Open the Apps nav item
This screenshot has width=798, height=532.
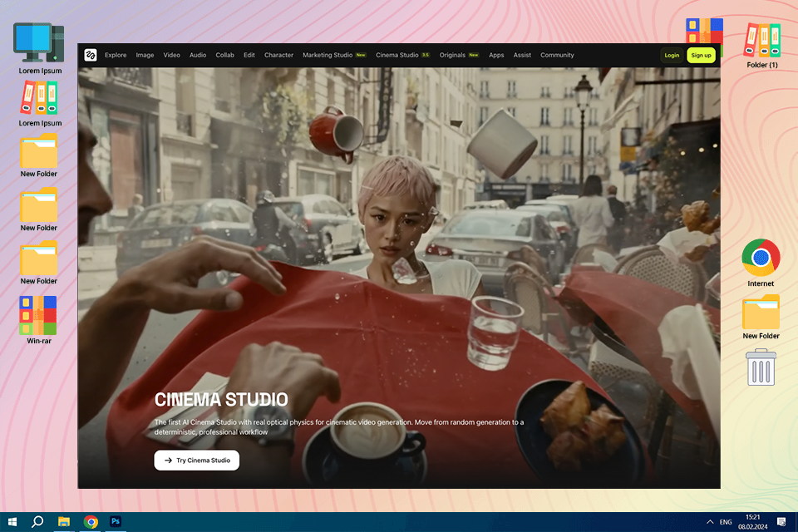(x=496, y=55)
